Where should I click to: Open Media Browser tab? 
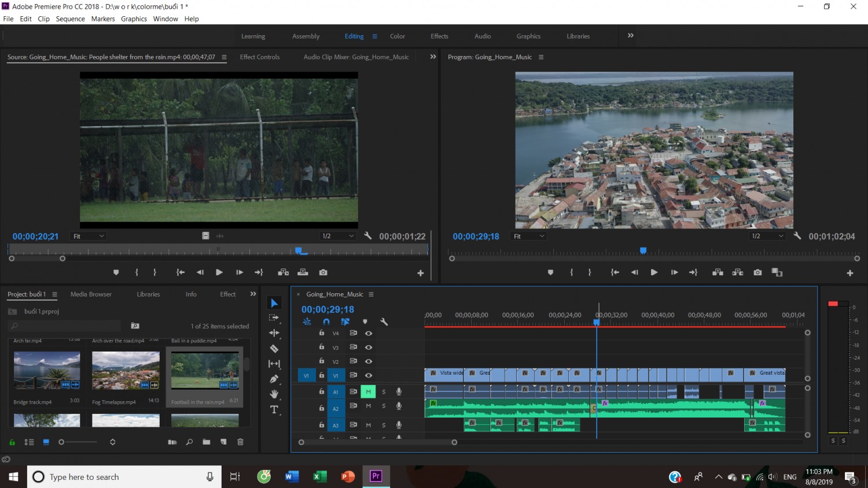[91, 294]
